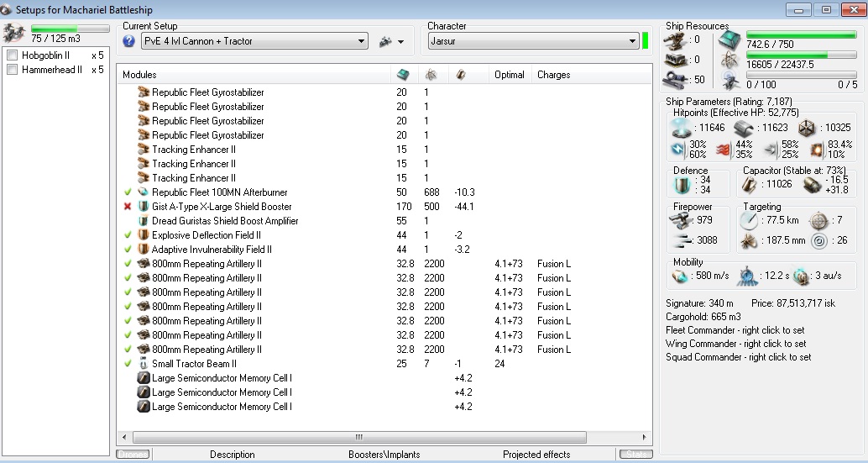
Task: Select the Gist A-Type X-Large Shield Booster icon
Action: click(x=144, y=207)
